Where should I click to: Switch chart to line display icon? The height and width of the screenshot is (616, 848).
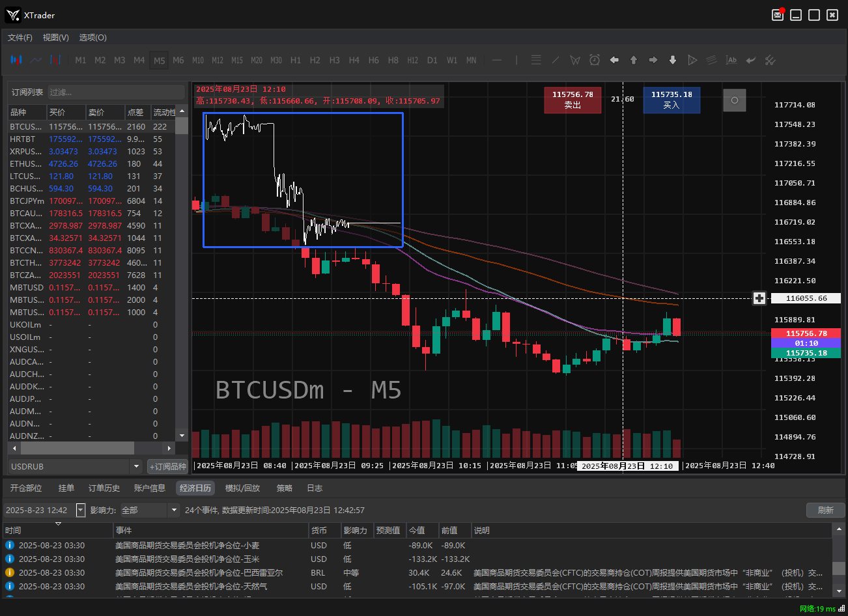(x=36, y=60)
